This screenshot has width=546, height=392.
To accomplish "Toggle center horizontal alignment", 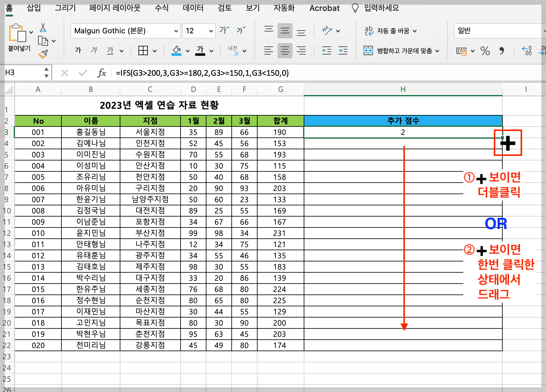I will click(x=285, y=50).
